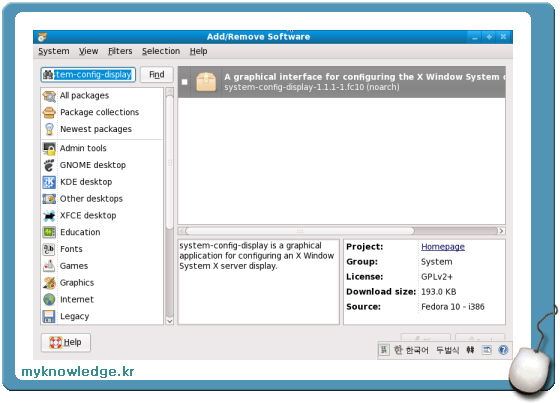Open the View menu
This screenshot has width=560, height=403.
(89, 51)
